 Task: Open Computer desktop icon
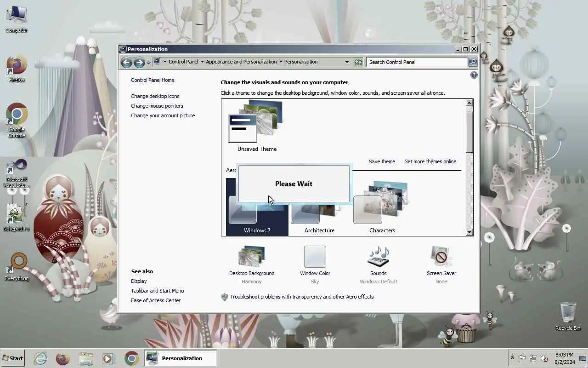tap(17, 19)
